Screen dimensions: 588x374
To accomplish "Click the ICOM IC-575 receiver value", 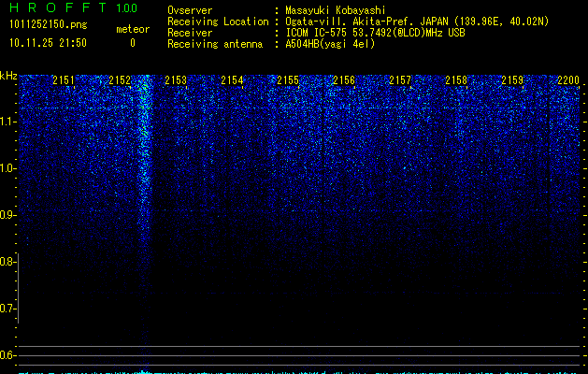I will click(x=375, y=33).
